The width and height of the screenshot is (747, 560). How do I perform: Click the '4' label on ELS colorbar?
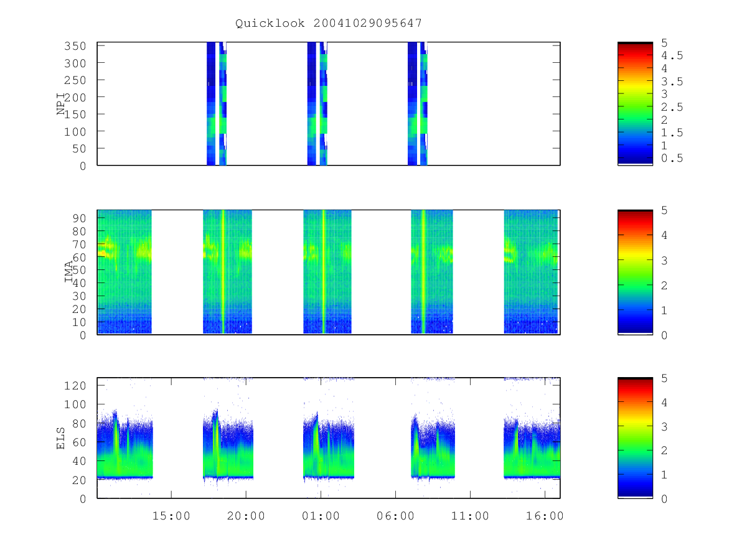point(664,403)
